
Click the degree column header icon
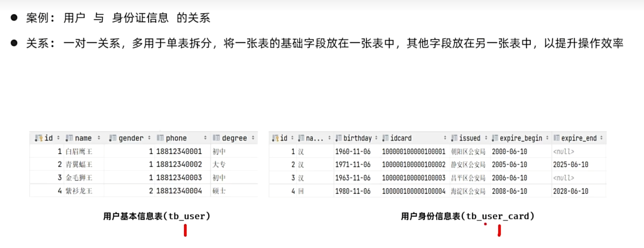point(216,138)
